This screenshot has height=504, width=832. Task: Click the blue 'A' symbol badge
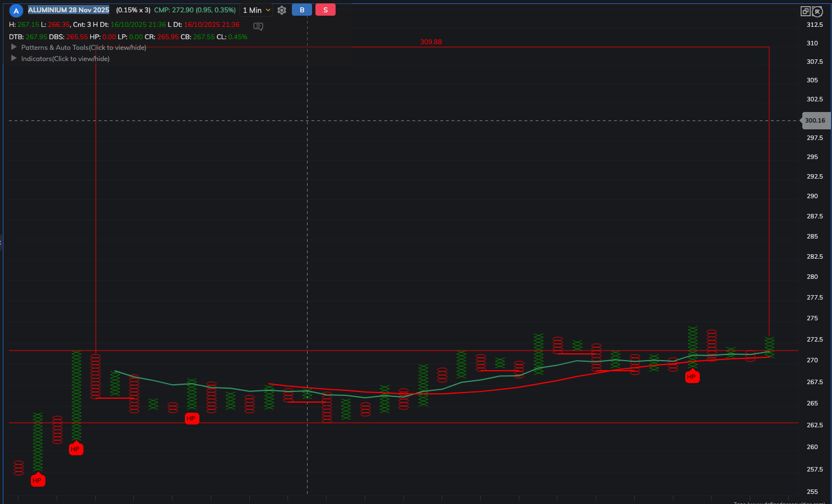tap(16, 11)
